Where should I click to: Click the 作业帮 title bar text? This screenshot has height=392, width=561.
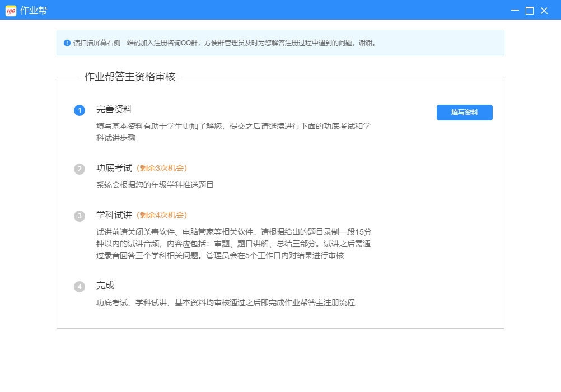coord(34,10)
